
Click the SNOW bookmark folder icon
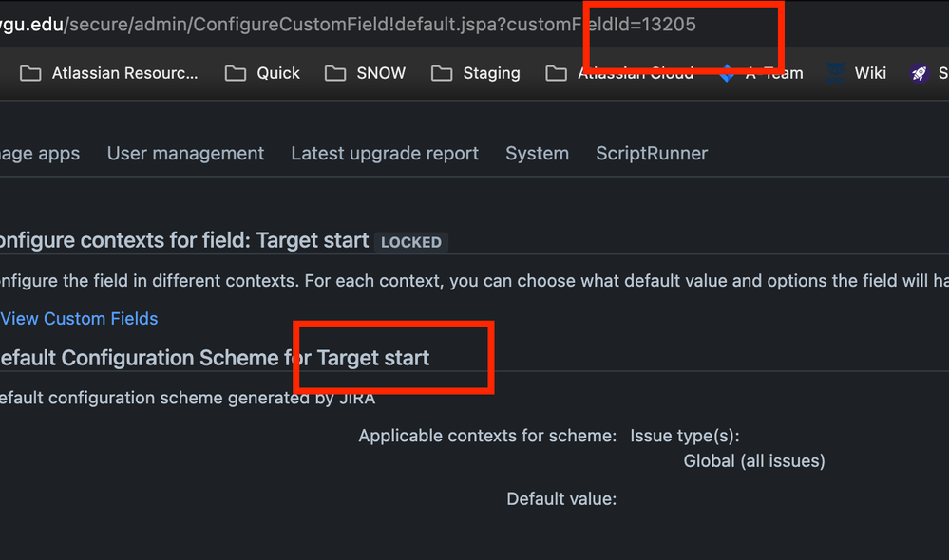tap(334, 72)
